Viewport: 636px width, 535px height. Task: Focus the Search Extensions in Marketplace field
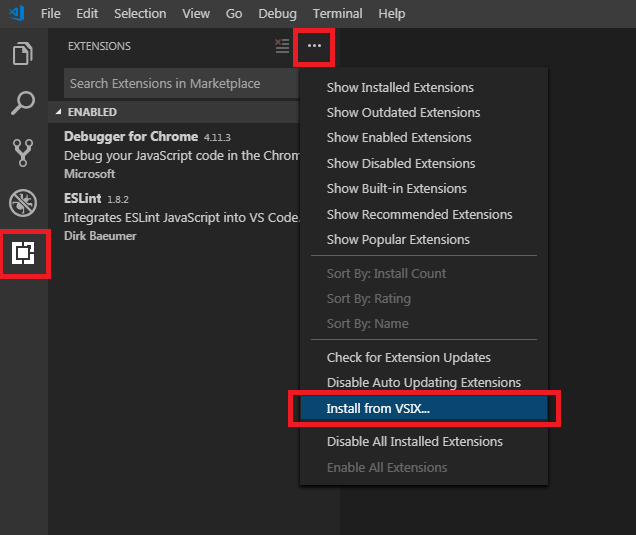click(x=180, y=84)
